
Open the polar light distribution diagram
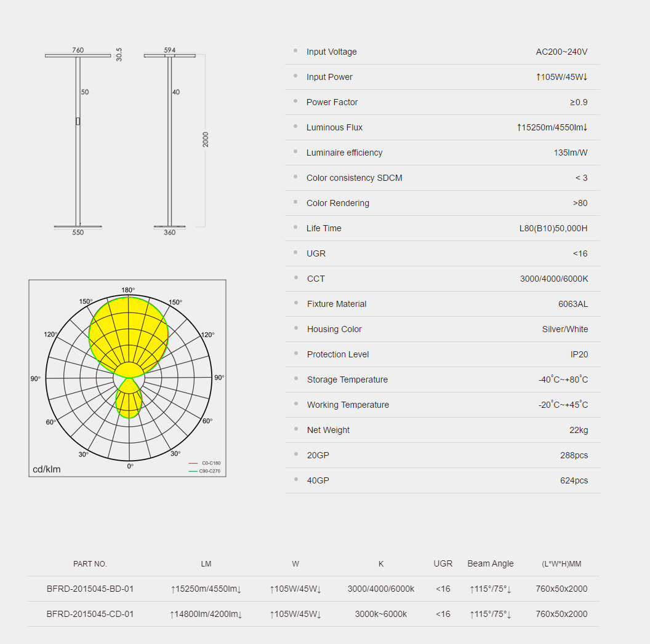tap(128, 378)
